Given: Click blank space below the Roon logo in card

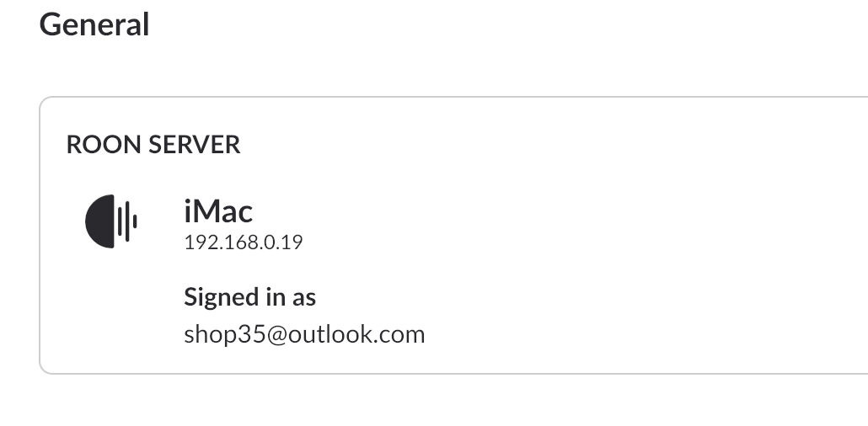Looking at the screenshot, I should (110, 310).
